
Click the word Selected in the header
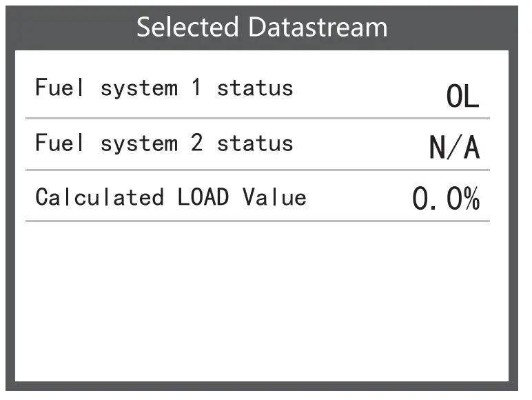(x=188, y=28)
